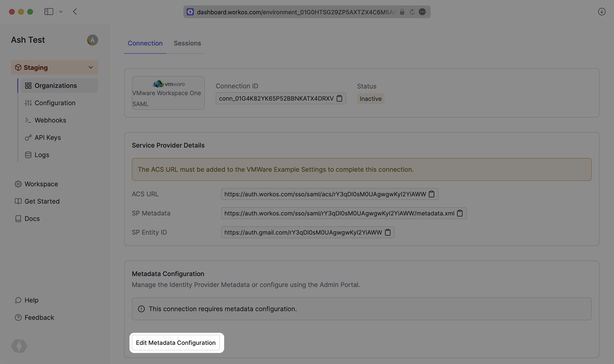Open the sidebar options chevron menu

tap(61, 12)
